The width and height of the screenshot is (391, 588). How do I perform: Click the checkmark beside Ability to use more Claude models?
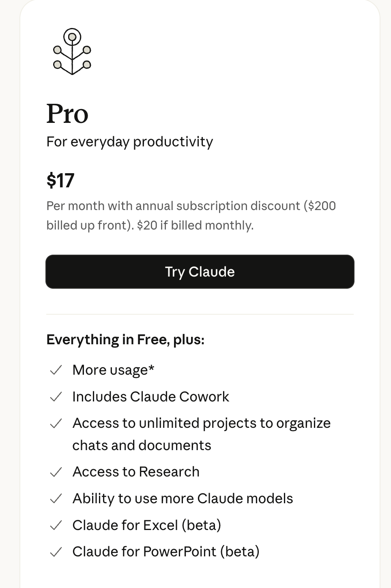point(56,498)
